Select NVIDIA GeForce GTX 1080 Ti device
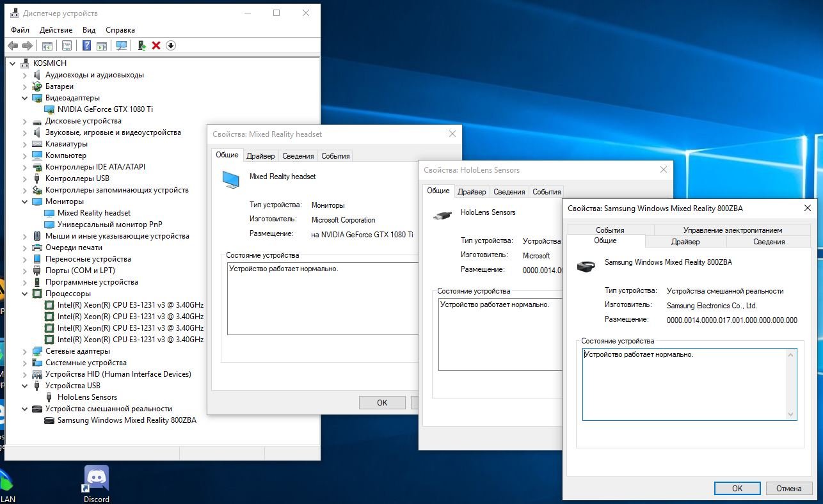 105,109
